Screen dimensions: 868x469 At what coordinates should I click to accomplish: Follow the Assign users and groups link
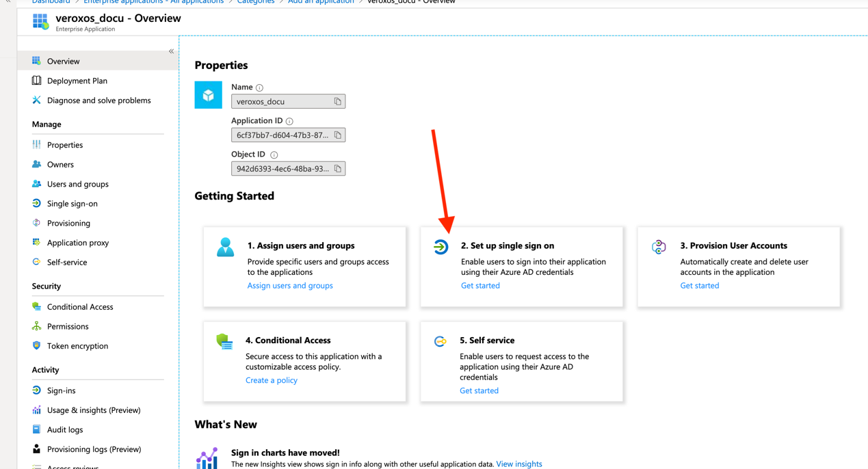click(290, 286)
